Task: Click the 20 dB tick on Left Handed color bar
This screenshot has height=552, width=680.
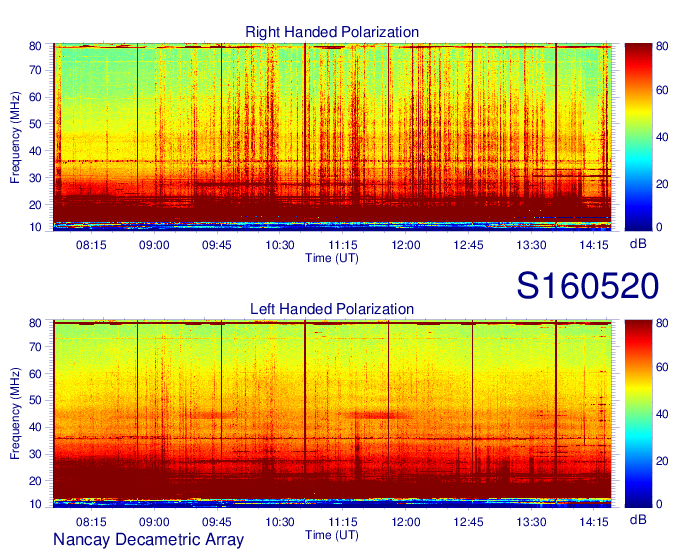Action: click(662, 461)
